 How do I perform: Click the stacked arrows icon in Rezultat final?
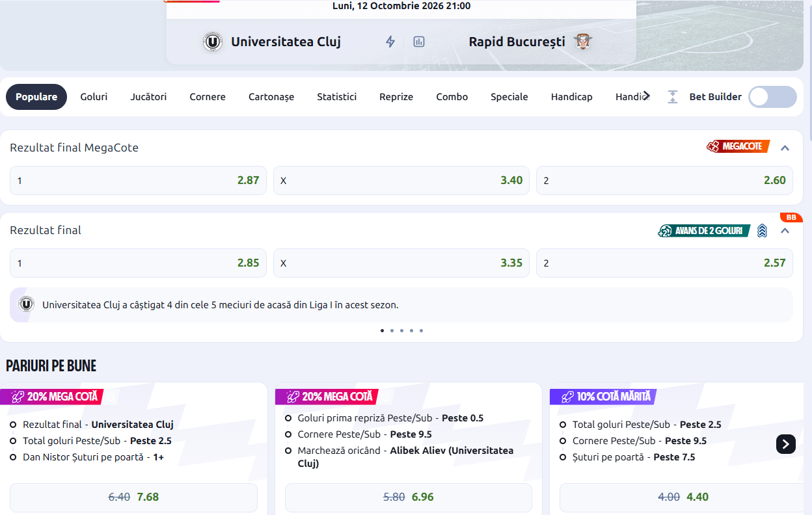point(762,231)
